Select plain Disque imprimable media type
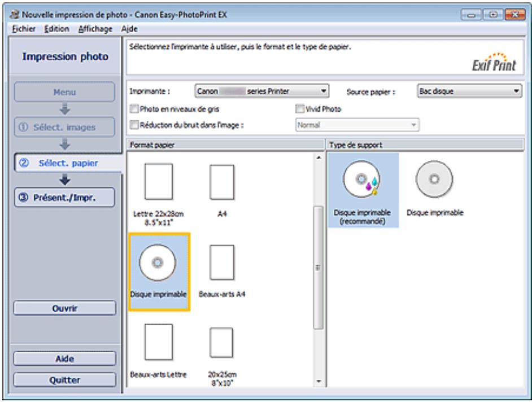 tap(434, 179)
